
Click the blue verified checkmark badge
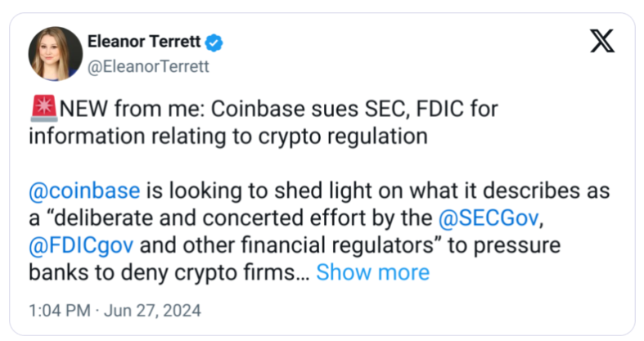tap(215, 42)
